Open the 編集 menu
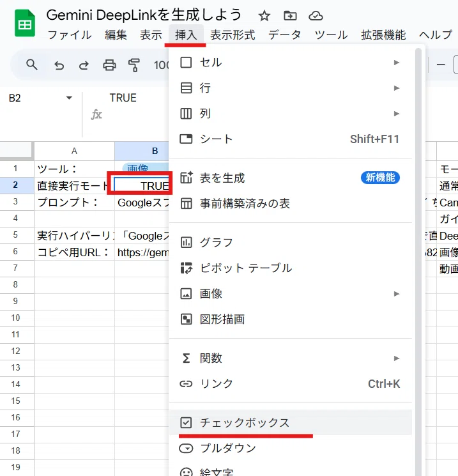The height and width of the screenshot is (476, 458). (116, 35)
